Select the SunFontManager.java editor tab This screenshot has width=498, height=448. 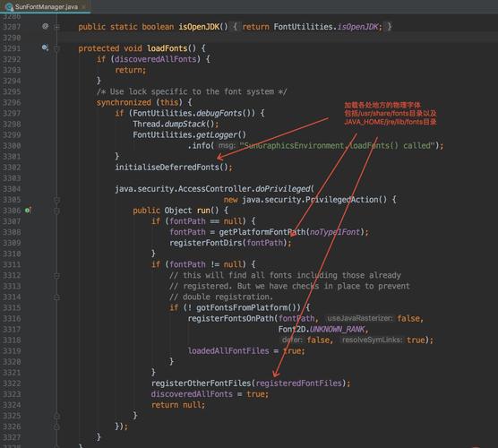46,6
